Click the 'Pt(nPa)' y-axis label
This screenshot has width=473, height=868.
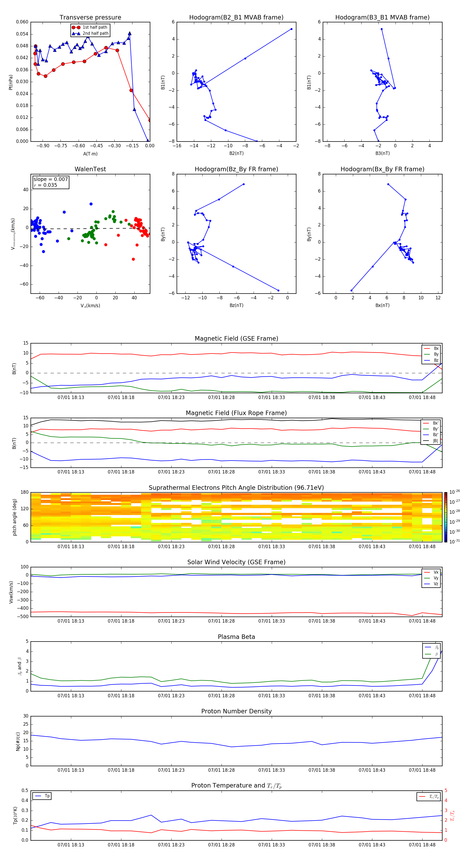tap(11, 82)
